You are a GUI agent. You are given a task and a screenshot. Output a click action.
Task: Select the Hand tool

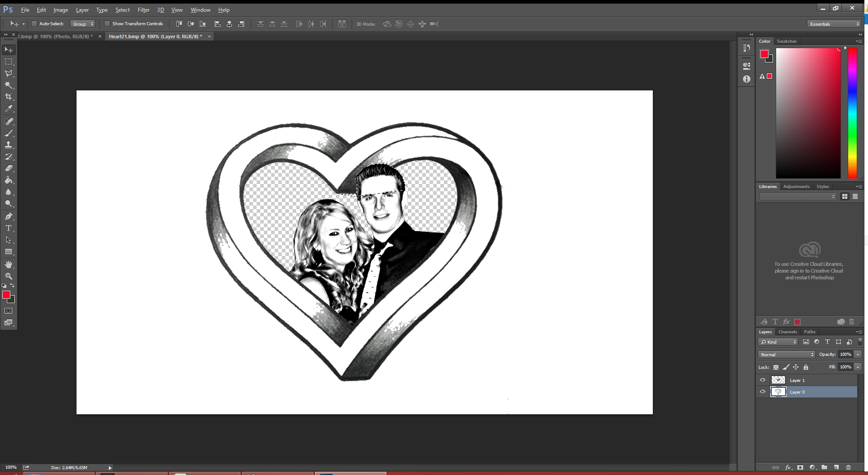tap(9, 264)
